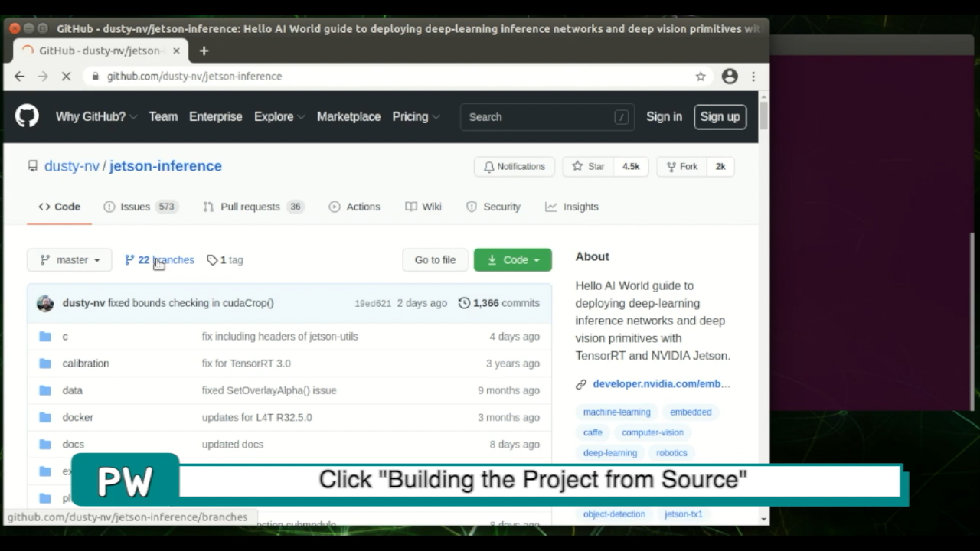Switch to the Code tab
The image size is (980, 551).
click(x=60, y=207)
